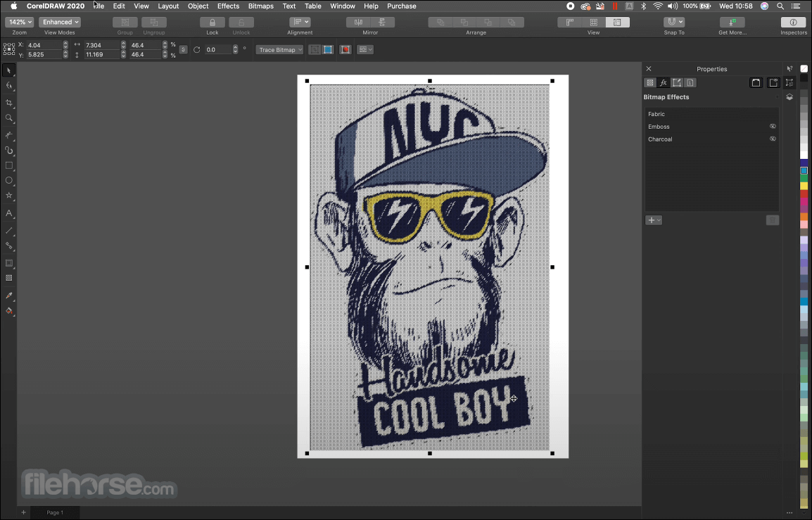This screenshot has height=520, width=812.
Task: Step the X position value
Action: (65, 45)
